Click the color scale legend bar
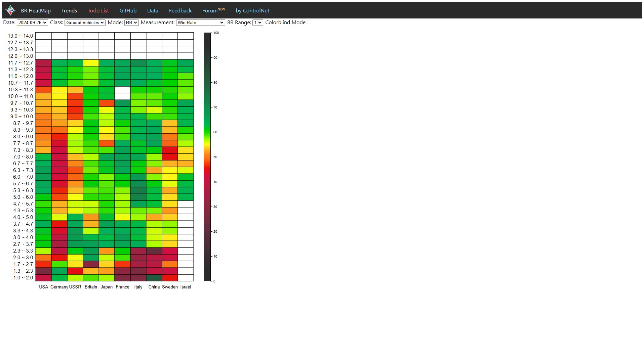644x361 pixels. tap(207, 157)
